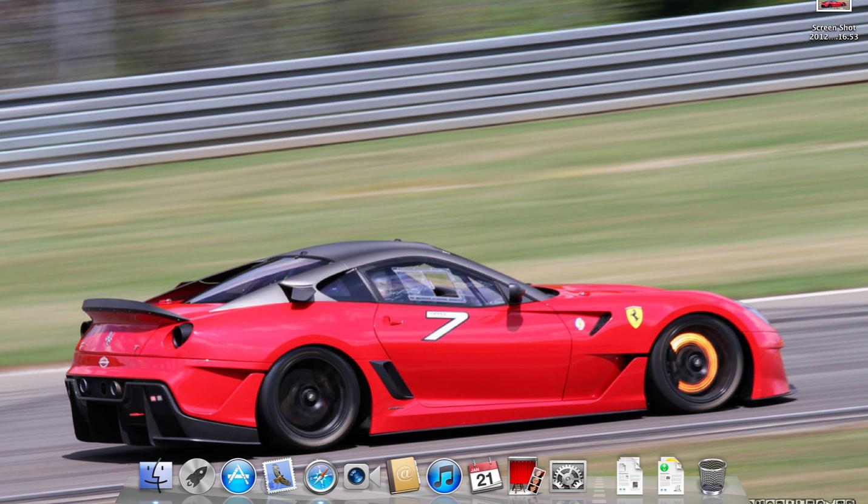This screenshot has height=504, width=868.
Task: Open iCal calendar showing 21
Action: pos(485,476)
